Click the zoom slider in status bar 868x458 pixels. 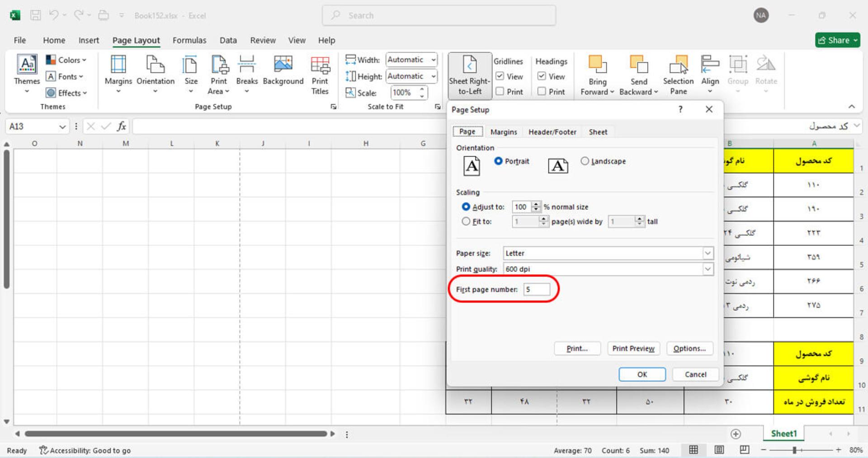[794, 450]
